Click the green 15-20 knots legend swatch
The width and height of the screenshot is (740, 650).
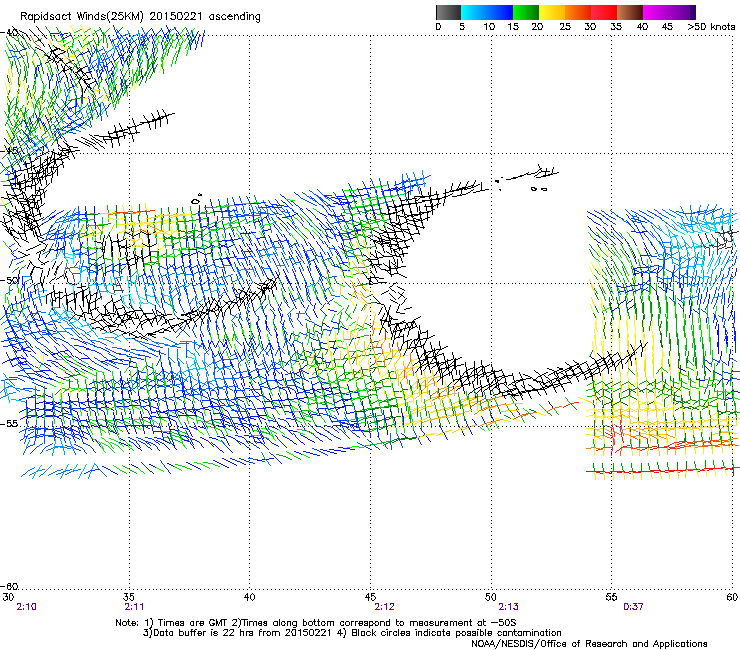pyautogui.click(x=526, y=12)
